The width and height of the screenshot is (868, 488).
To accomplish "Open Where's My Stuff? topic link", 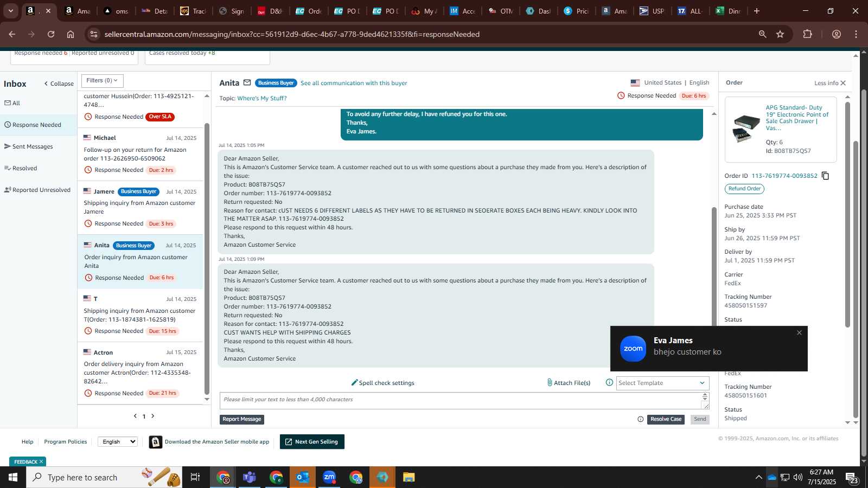I will tap(262, 98).
